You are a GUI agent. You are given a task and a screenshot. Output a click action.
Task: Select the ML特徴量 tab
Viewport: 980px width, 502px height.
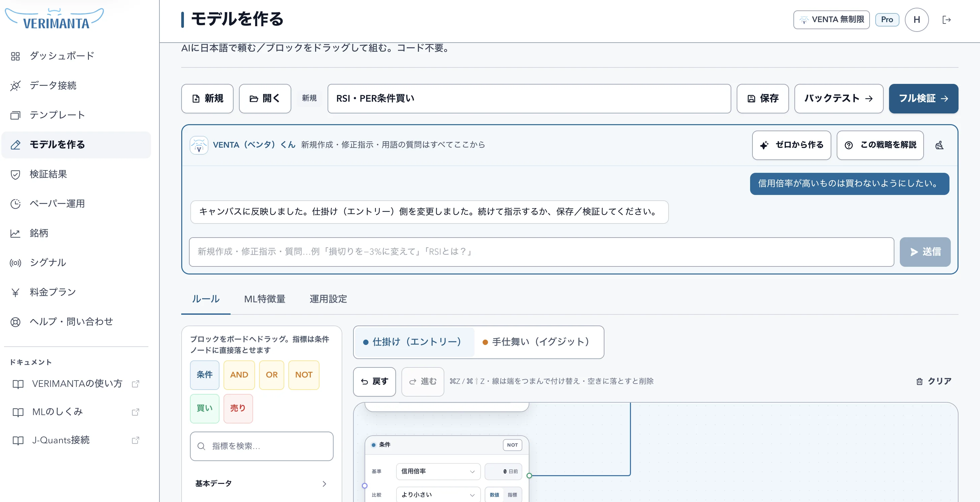point(265,299)
